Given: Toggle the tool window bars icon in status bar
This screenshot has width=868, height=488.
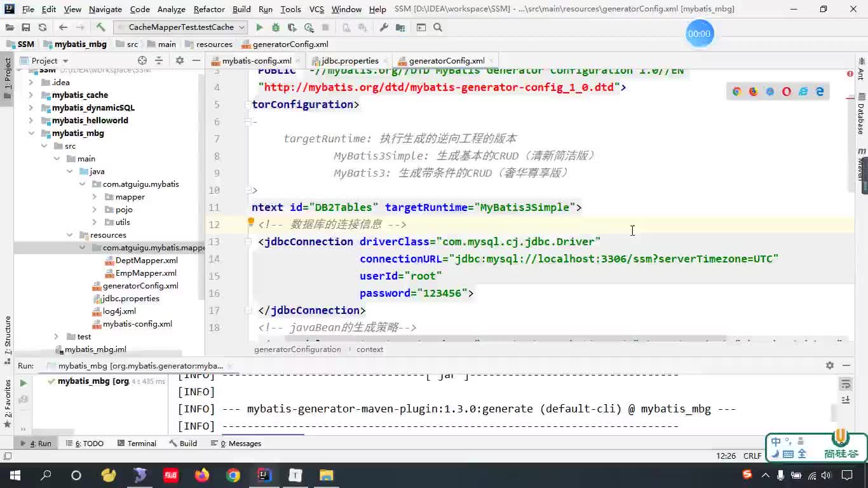Looking at the screenshot, I should [7, 456].
